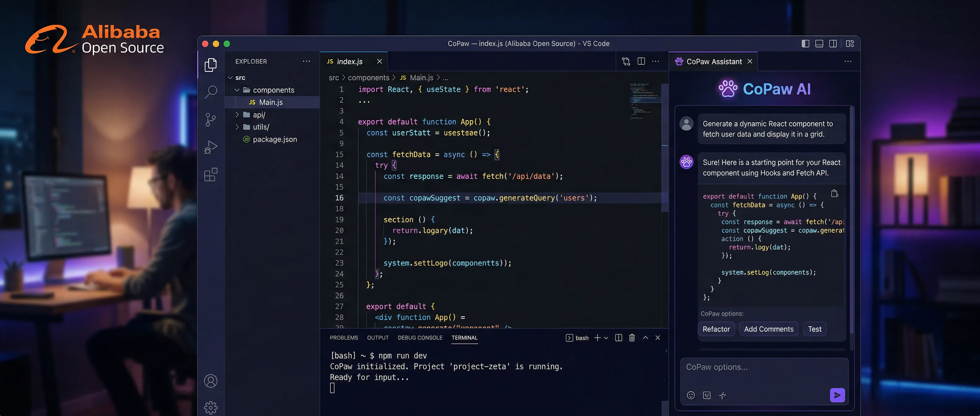
Task: Toggle the bottom panel layout button
Action: coord(819,44)
